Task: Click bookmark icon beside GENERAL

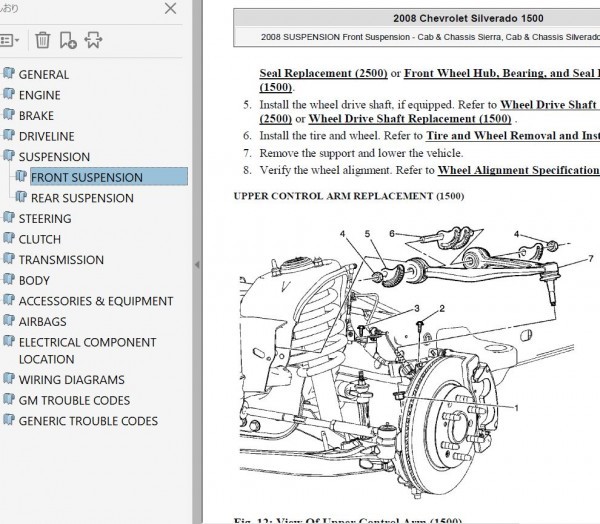Action: pos(8,73)
